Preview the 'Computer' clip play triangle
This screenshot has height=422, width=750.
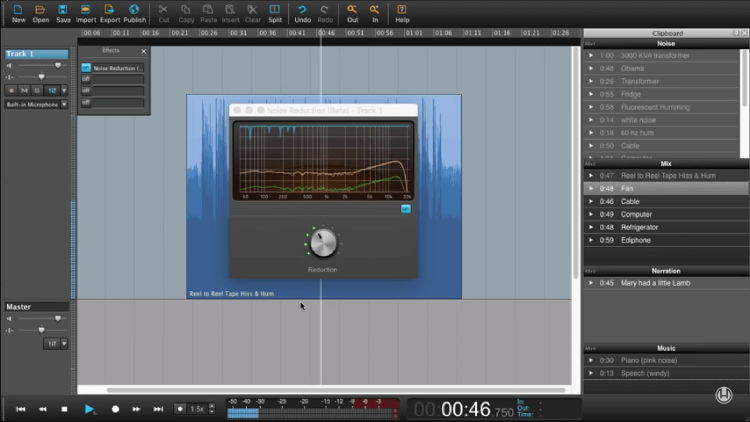point(591,214)
